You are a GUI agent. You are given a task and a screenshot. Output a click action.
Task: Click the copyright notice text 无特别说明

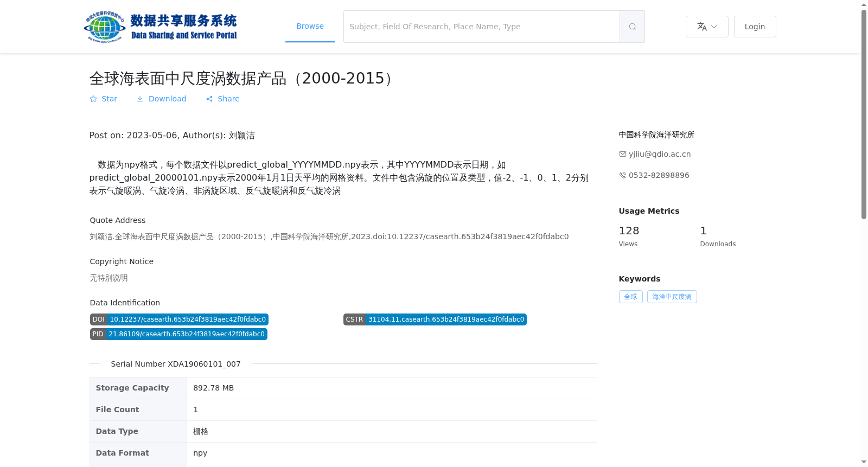[108, 278]
